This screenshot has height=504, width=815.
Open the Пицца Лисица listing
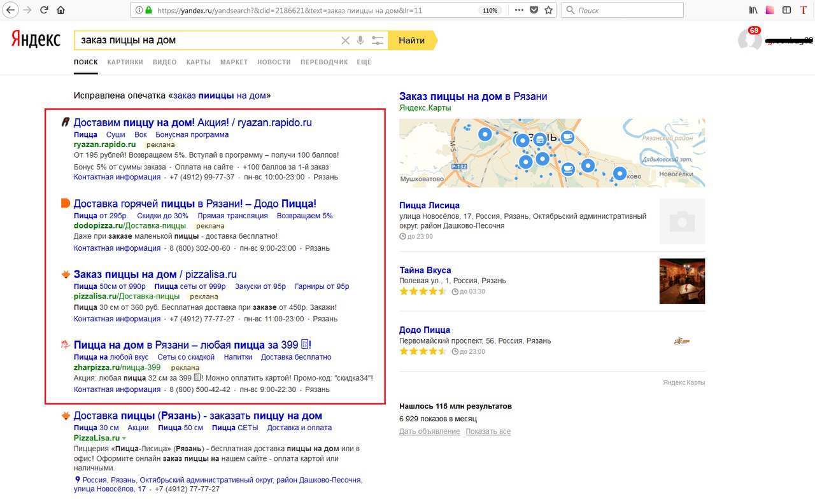429,206
